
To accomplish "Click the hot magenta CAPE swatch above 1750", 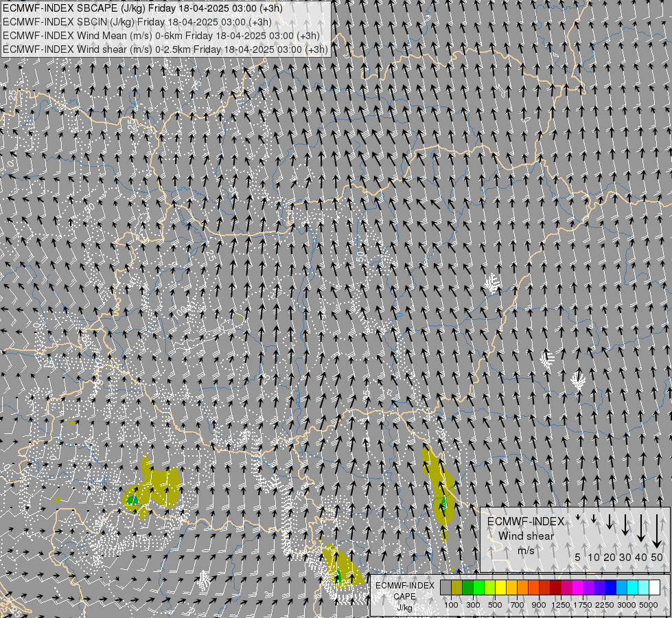I will (x=578, y=587).
